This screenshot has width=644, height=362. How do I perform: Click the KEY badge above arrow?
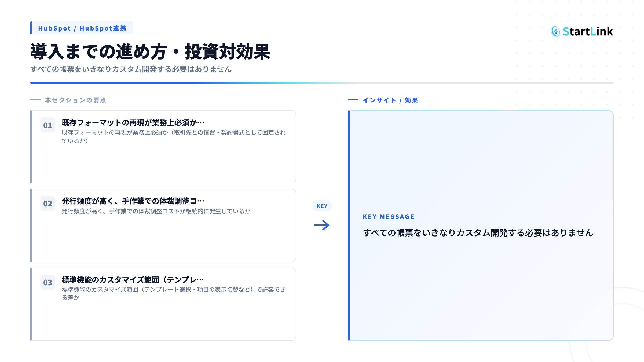coord(322,206)
